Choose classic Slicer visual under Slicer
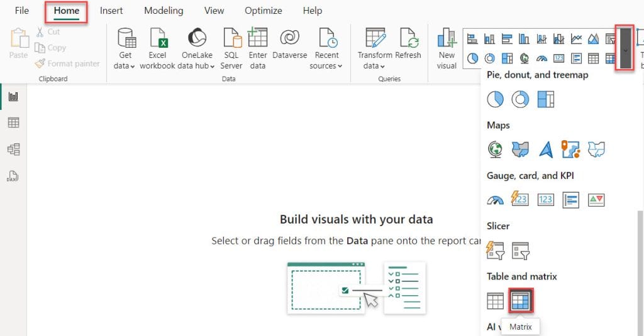The image size is (644, 336). tap(520, 251)
